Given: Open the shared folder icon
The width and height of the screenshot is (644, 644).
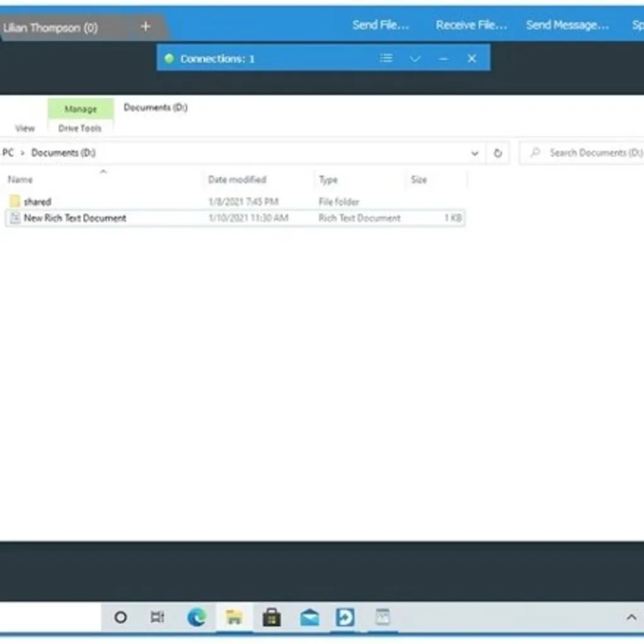Looking at the screenshot, I should (15, 201).
